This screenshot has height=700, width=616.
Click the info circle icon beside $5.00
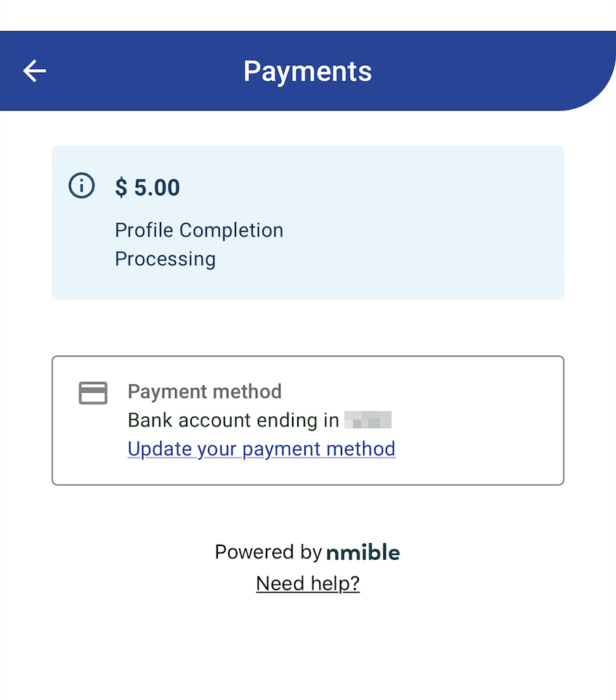[x=81, y=186]
